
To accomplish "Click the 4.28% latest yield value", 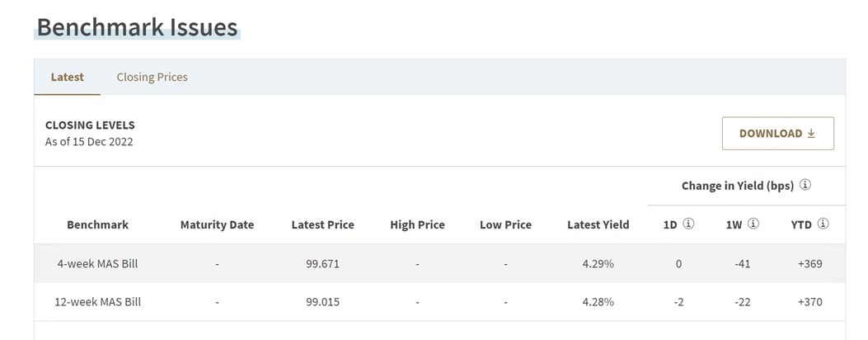I will click(598, 302).
